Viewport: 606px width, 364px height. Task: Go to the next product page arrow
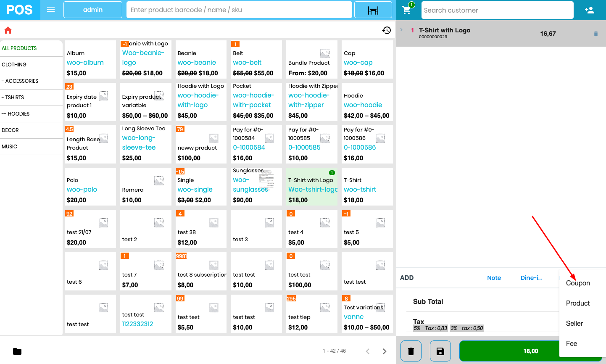pyautogui.click(x=384, y=351)
